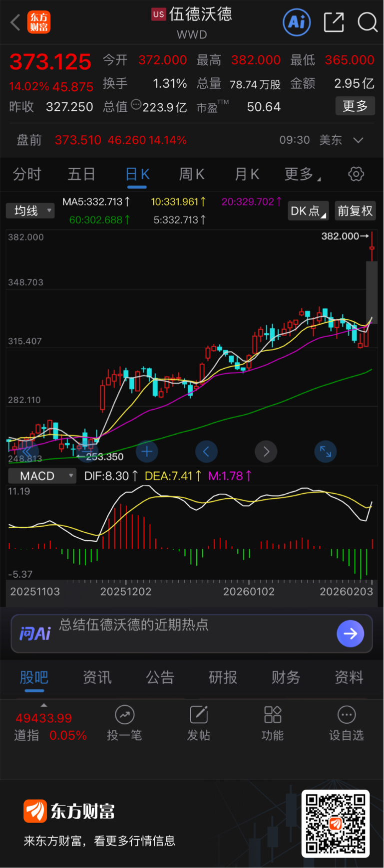Select the 月K chart tab

247,174
